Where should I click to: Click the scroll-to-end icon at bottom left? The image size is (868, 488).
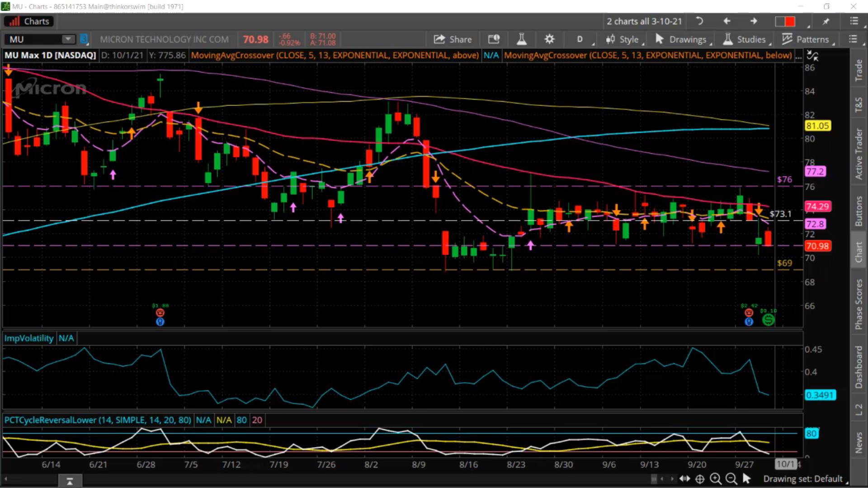coord(70,482)
